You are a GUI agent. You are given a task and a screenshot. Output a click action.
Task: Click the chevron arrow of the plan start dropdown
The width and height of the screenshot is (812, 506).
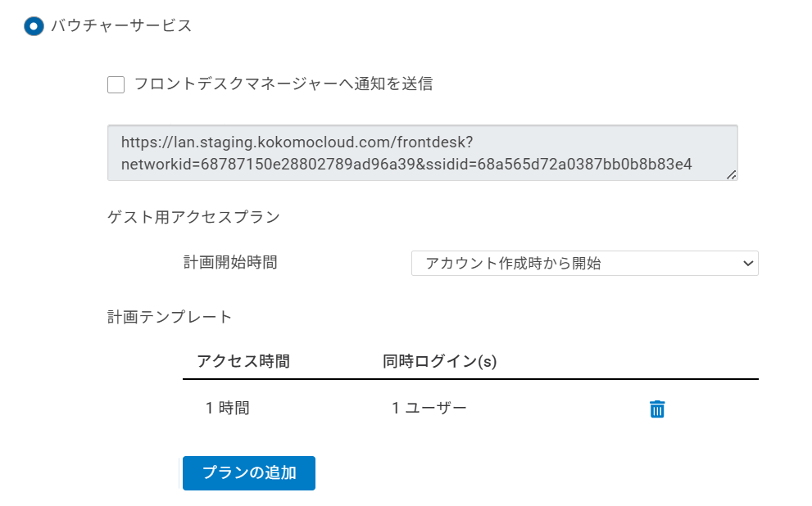[x=746, y=264]
